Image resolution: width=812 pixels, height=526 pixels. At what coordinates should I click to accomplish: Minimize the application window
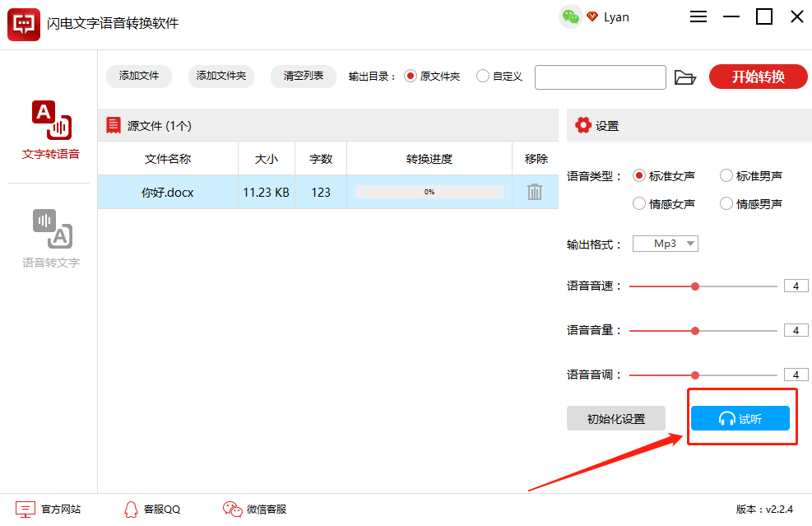(731, 17)
